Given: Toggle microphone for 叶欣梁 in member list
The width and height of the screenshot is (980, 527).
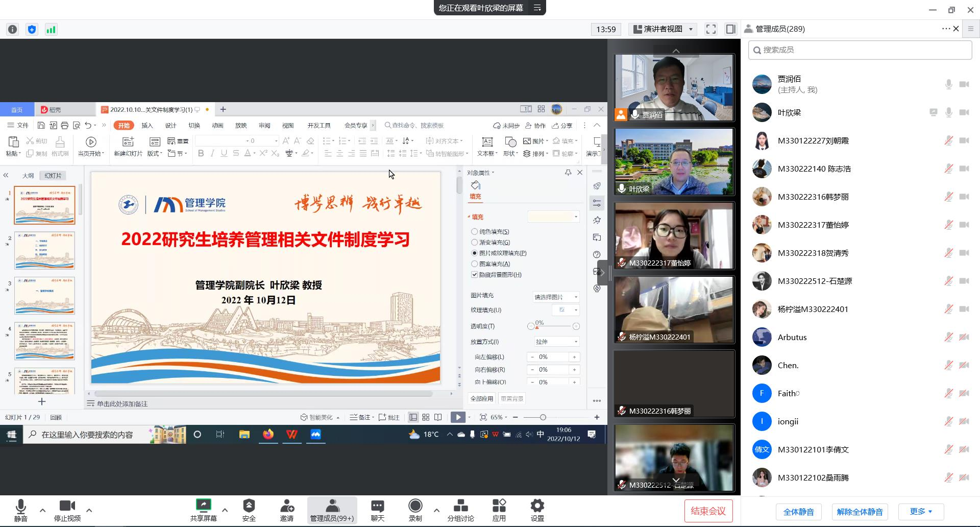Looking at the screenshot, I should 948,112.
